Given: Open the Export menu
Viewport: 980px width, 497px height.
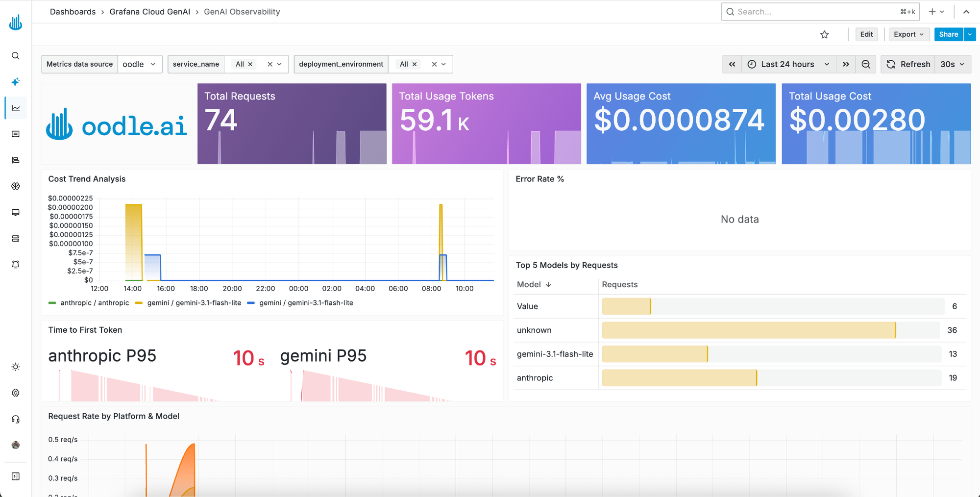Looking at the screenshot, I should [x=908, y=34].
